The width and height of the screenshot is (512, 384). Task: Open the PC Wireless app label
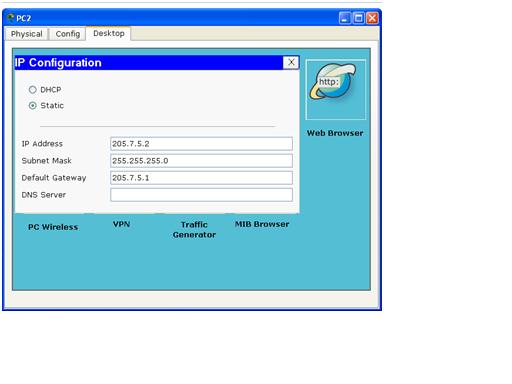tap(53, 227)
